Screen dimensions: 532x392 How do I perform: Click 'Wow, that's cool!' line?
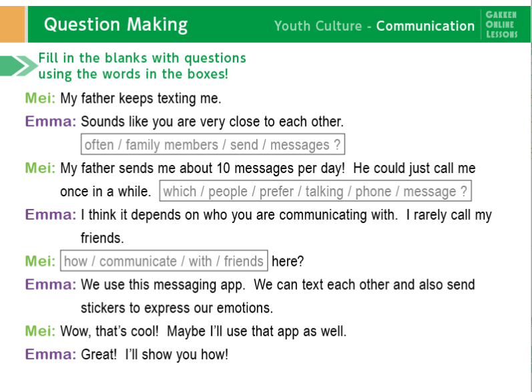coord(109,331)
